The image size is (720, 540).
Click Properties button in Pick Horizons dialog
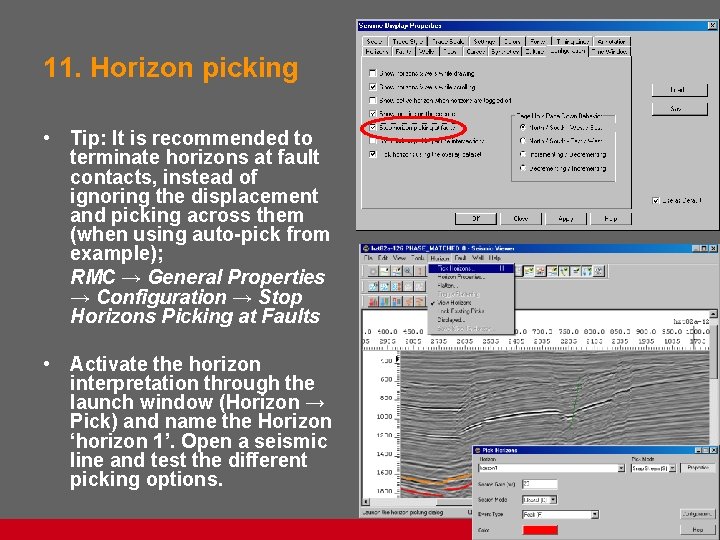(x=698, y=467)
